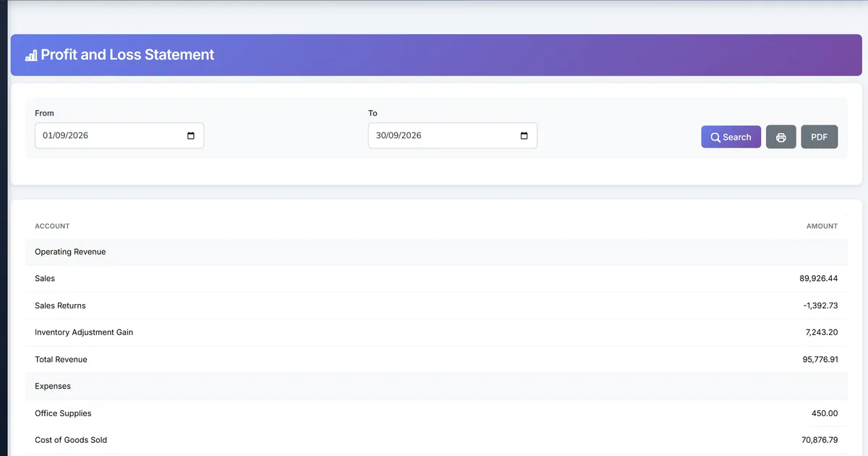Open calendar picker in To date field
Viewport: 868px width, 456px height.
tap(524, 135)
